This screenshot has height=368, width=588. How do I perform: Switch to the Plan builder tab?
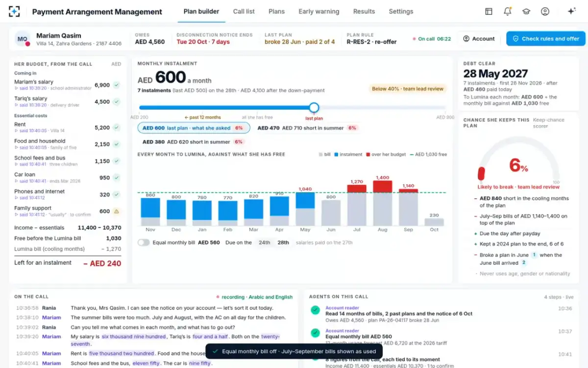(201, 11)
